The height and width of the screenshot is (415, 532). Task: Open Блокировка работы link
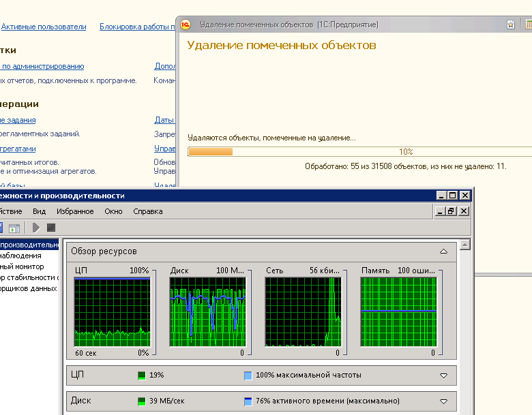click(137, 27)
